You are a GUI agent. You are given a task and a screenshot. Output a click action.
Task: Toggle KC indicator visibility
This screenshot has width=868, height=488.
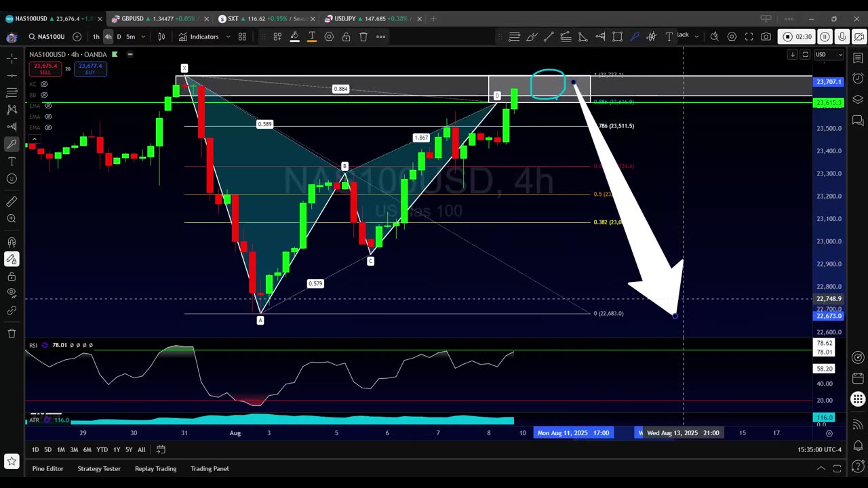pyautogui.click(x=44, y=84)
